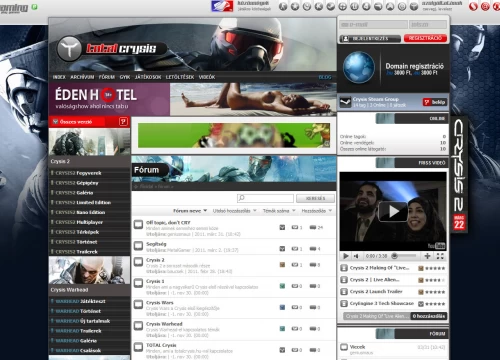Mute the video player volume
The image size is (500, 360).
356,256
